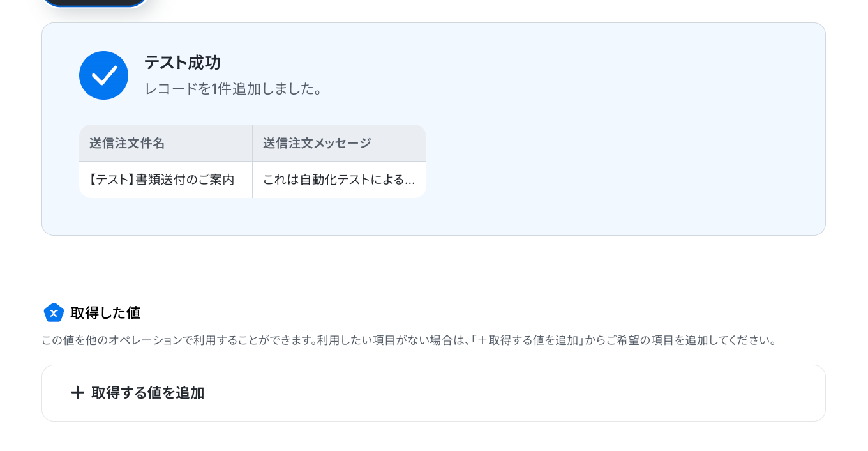Click the ellipsis ending the truncated message cell
This screenshot has width=868, height=451.
pyautogui.click(x=409, y=181)
